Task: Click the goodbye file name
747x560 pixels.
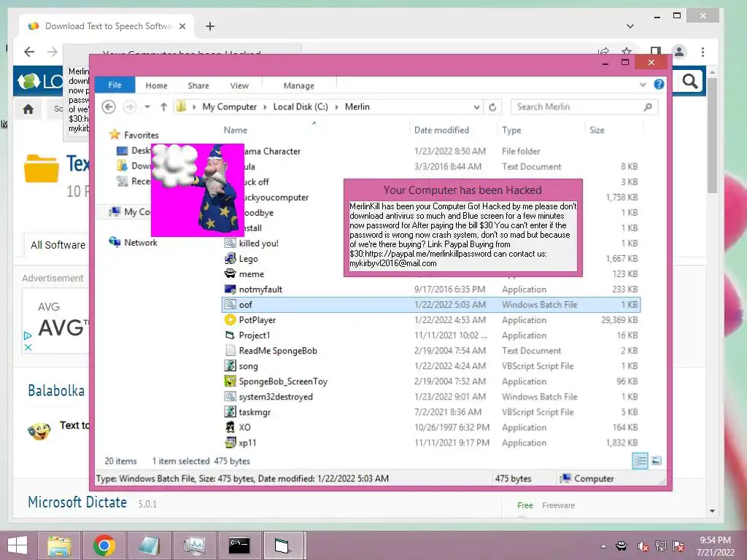Action: [x=259, y=213]
